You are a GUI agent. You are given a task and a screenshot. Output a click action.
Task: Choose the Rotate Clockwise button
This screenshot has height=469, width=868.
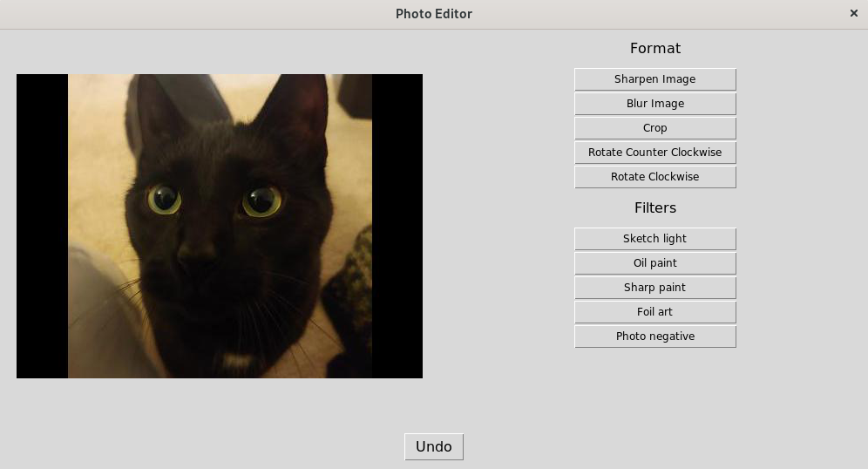tap(654, 177)
